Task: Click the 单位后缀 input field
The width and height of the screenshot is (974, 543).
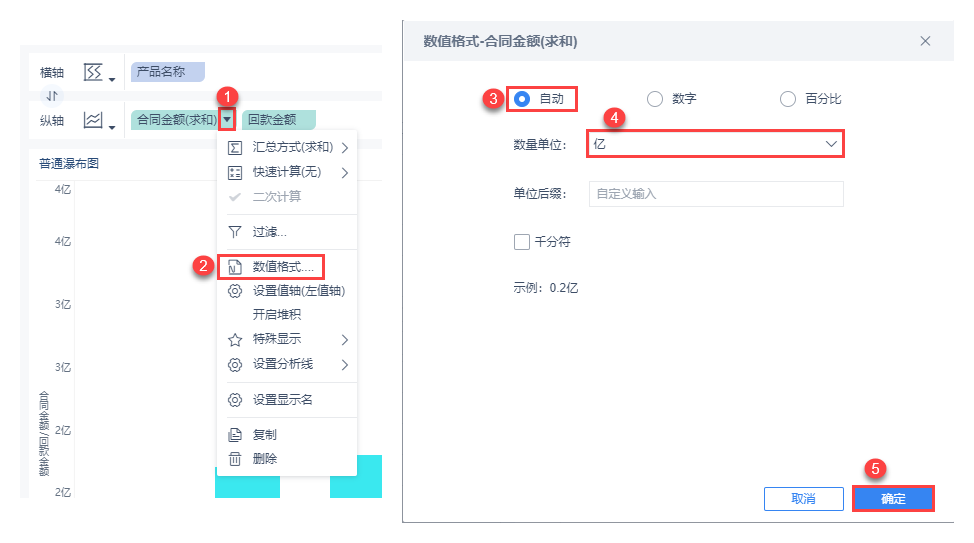Action: click(716, 194)
